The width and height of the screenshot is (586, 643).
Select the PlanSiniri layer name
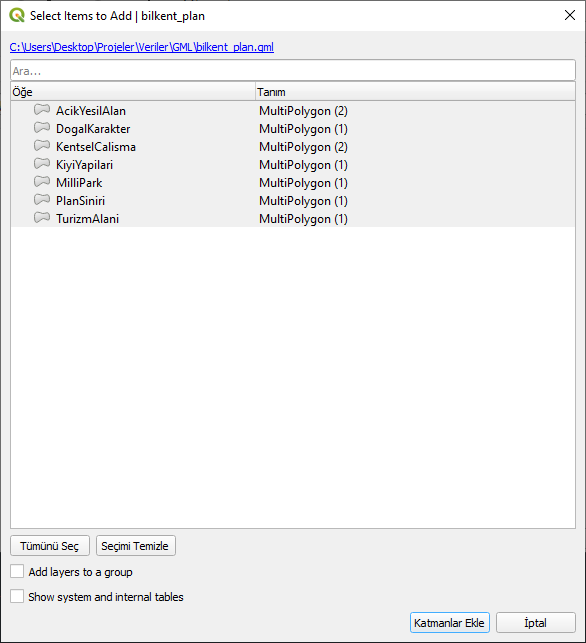point(80,201)
